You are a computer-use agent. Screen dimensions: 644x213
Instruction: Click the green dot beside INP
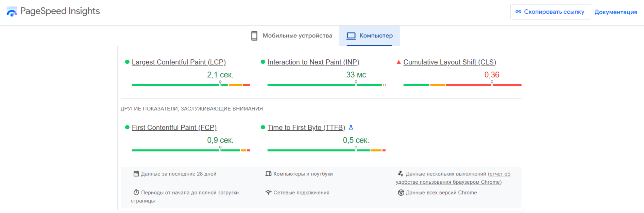(x=263, y=62)
